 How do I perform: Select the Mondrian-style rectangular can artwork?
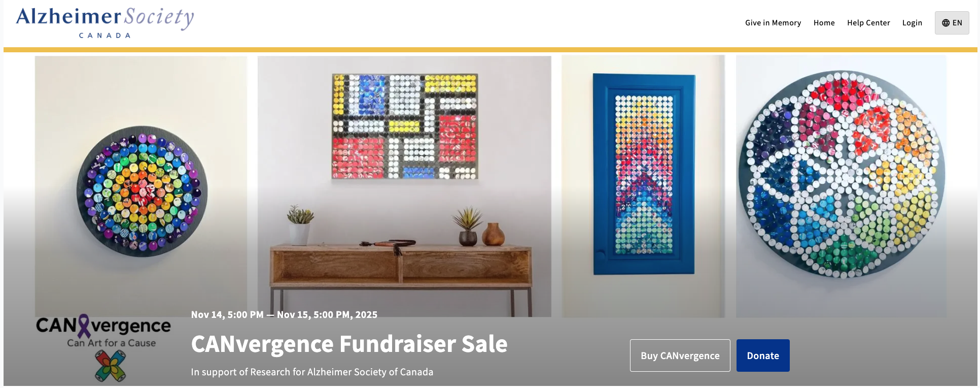pyautogui.click(x=404, y=126)
